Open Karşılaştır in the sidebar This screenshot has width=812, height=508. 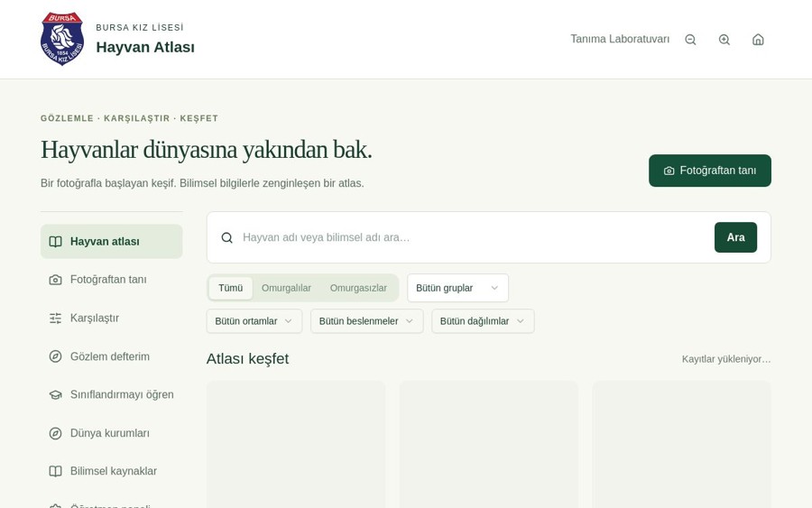pos(111,318)
